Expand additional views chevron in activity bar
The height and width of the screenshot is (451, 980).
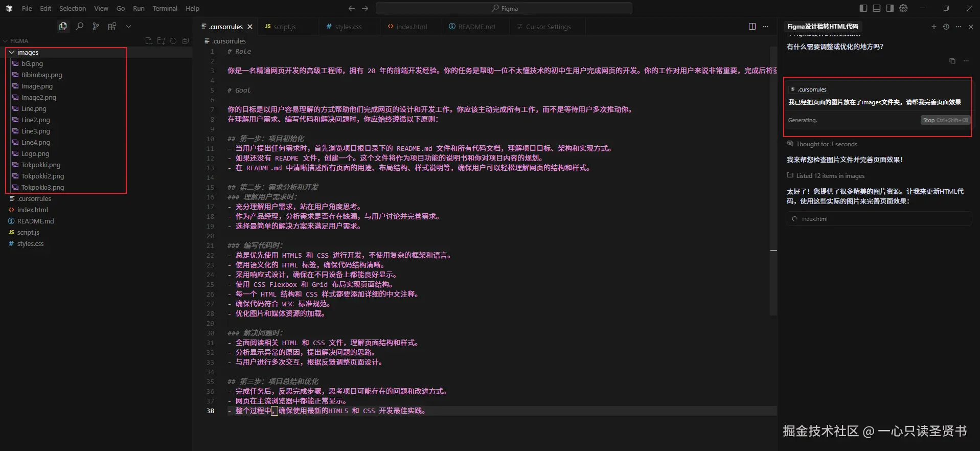coord(128,27)
